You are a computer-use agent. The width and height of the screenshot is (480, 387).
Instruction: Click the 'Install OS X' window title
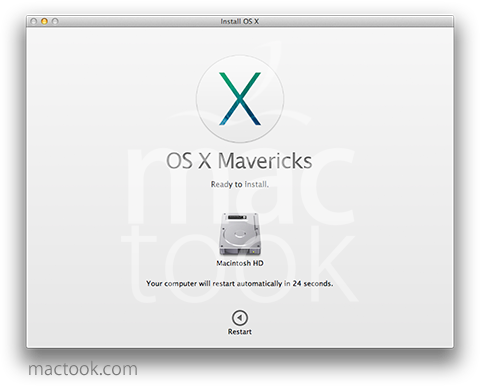(x=239, y=21)
